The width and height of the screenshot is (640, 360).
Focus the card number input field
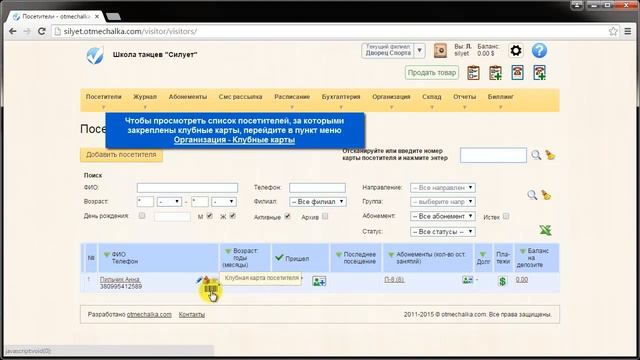493,155
